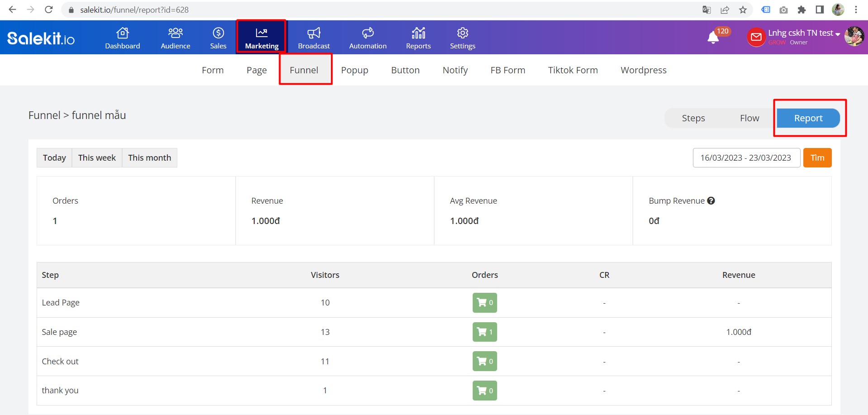Click the orange Tìm search button
The image size is (868, 415).
(817, 157)
